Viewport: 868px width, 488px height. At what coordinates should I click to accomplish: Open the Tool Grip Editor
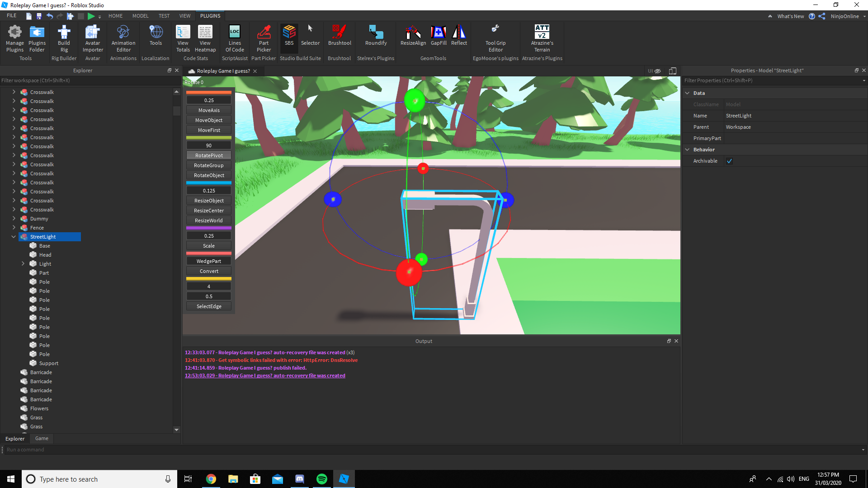(495, 38)
